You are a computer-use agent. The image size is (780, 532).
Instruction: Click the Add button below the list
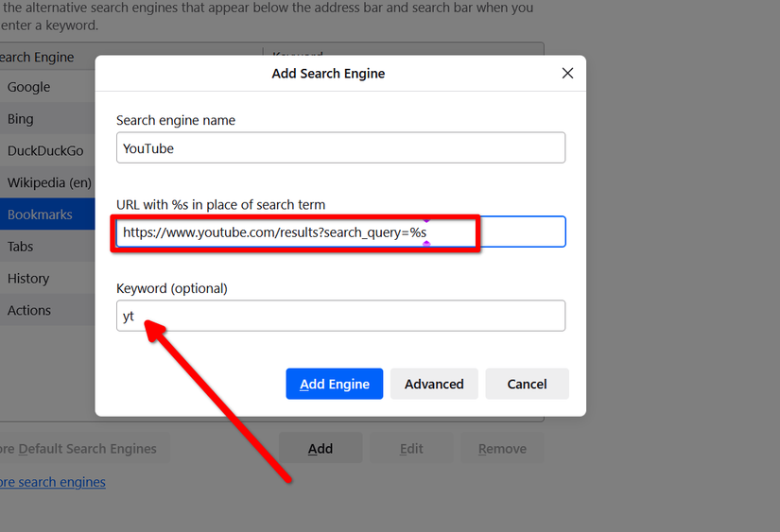pos(321,448)
